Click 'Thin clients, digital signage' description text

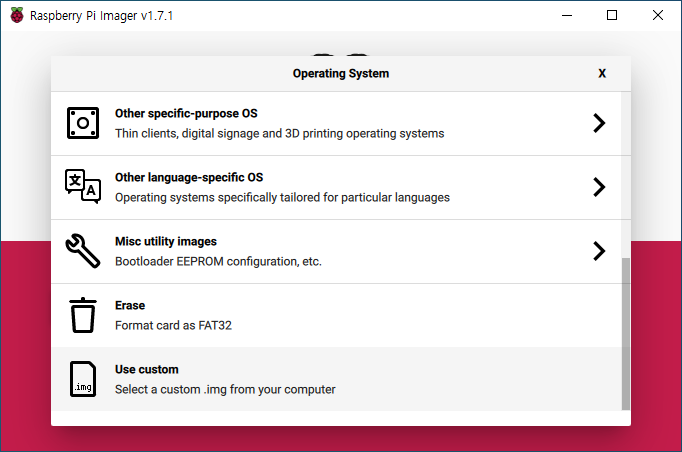coord(279,133)
